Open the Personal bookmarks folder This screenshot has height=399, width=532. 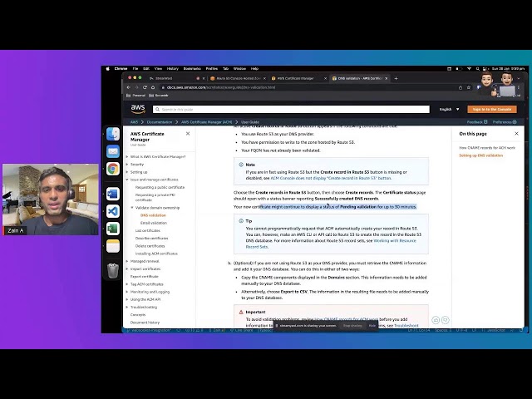(135, 96)
